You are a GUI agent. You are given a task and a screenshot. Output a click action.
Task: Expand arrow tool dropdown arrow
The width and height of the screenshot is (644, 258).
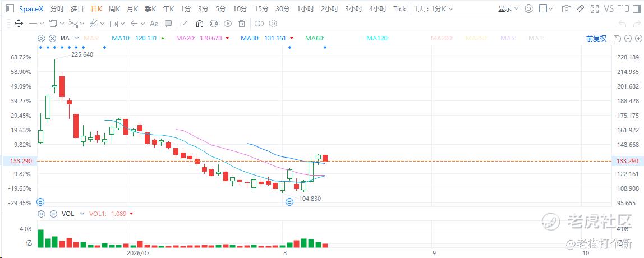click(142, 24)
